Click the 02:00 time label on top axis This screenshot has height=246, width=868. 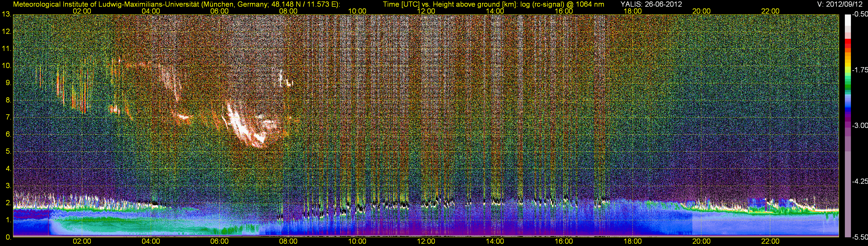pos(82,11)
